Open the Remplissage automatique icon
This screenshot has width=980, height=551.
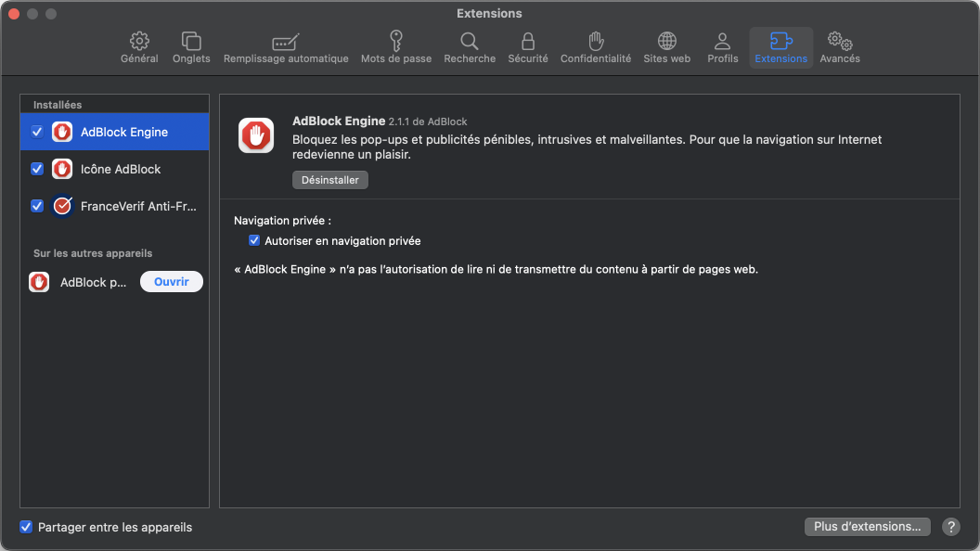[286, 42]
